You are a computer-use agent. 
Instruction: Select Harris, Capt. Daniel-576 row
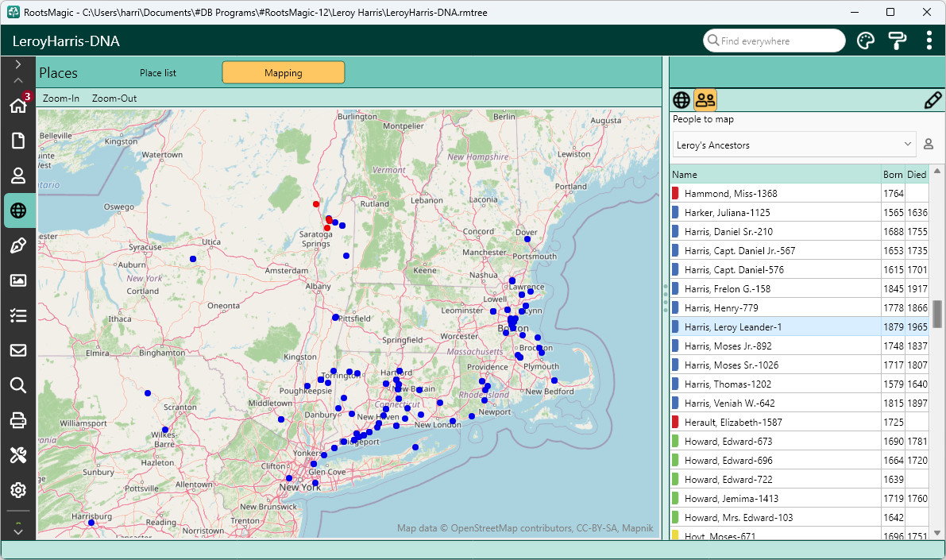(799, 270)
